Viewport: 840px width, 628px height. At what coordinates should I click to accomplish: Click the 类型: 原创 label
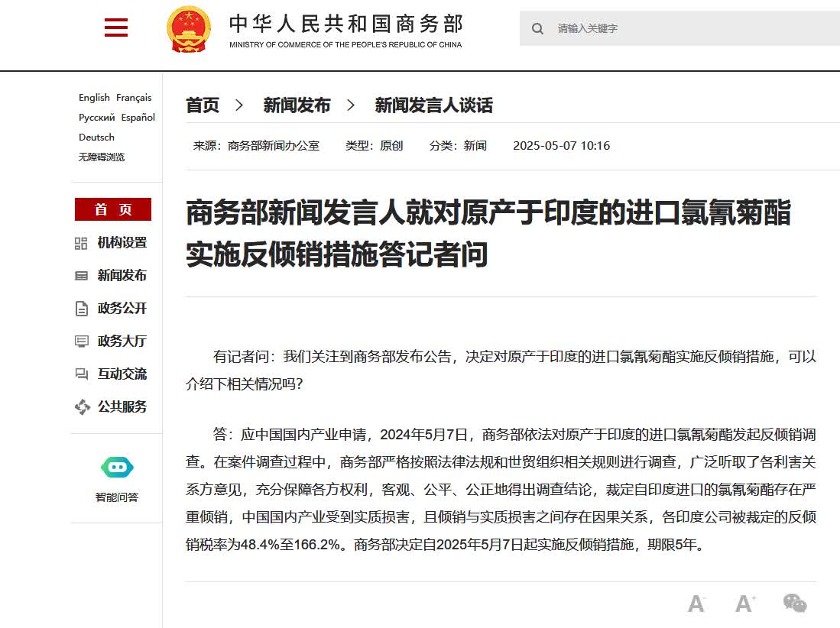coord(374,146)
